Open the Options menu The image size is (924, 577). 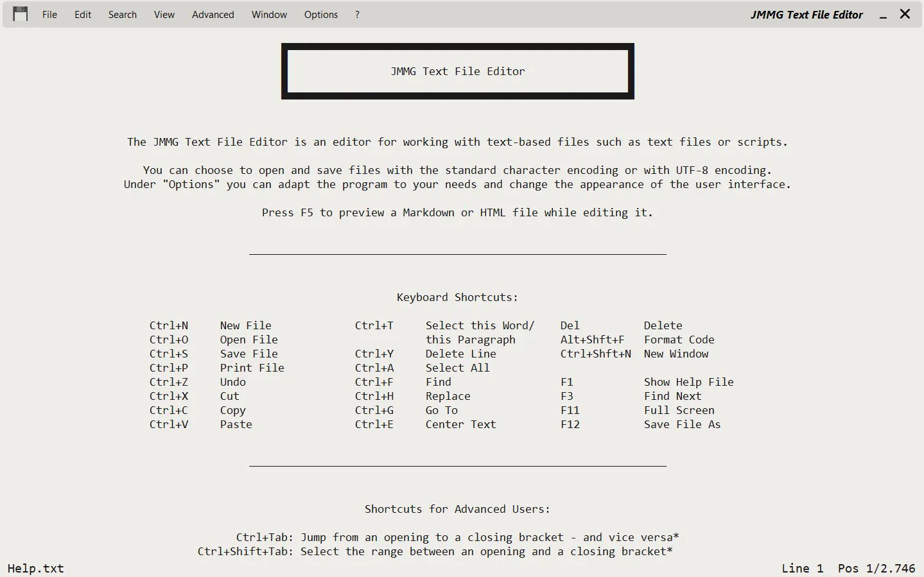coord(321,14)
